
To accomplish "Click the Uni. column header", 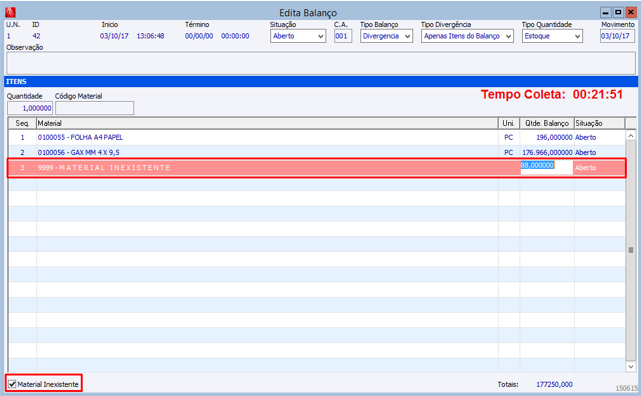I will click(x=509, y=123).
